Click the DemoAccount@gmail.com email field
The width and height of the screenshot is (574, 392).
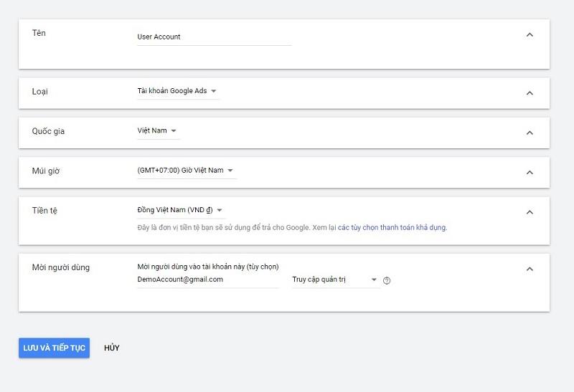coord(207,279)
